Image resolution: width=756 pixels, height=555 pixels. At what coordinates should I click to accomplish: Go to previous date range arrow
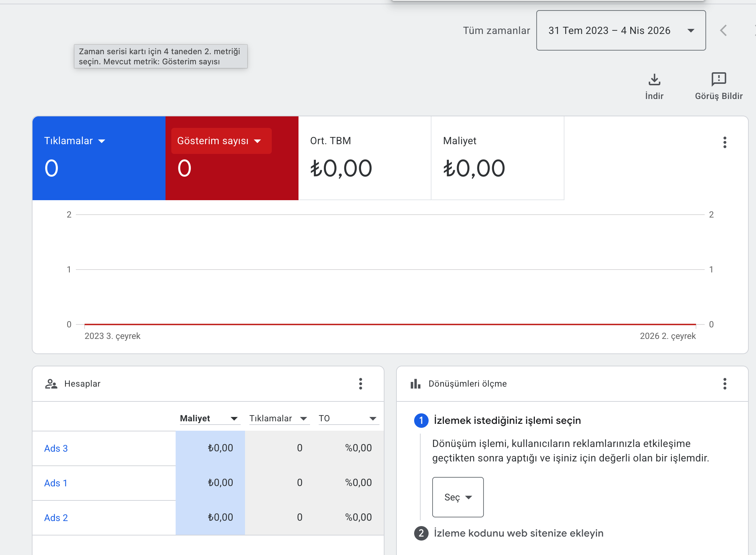tap(723, 30)
